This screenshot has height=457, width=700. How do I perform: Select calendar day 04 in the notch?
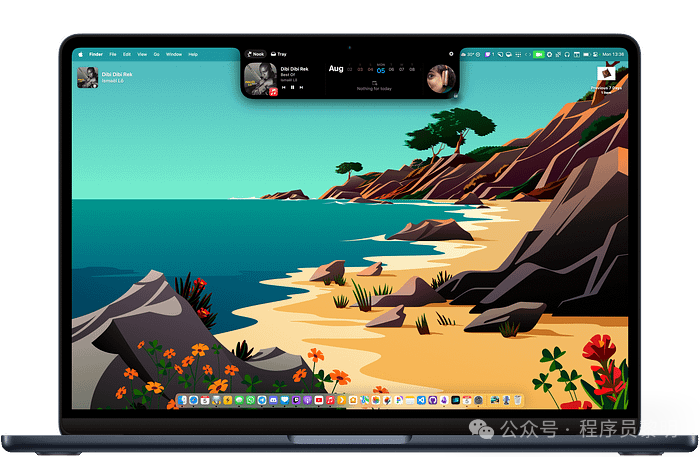371,70
